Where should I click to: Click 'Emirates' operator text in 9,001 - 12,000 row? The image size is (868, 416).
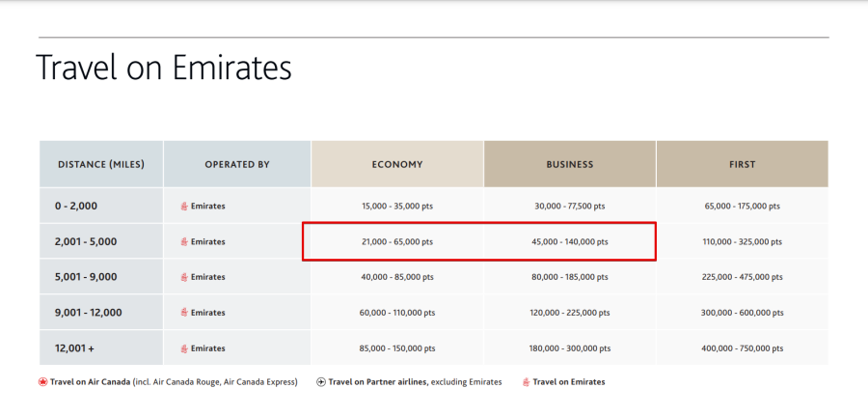coord(208,313)
